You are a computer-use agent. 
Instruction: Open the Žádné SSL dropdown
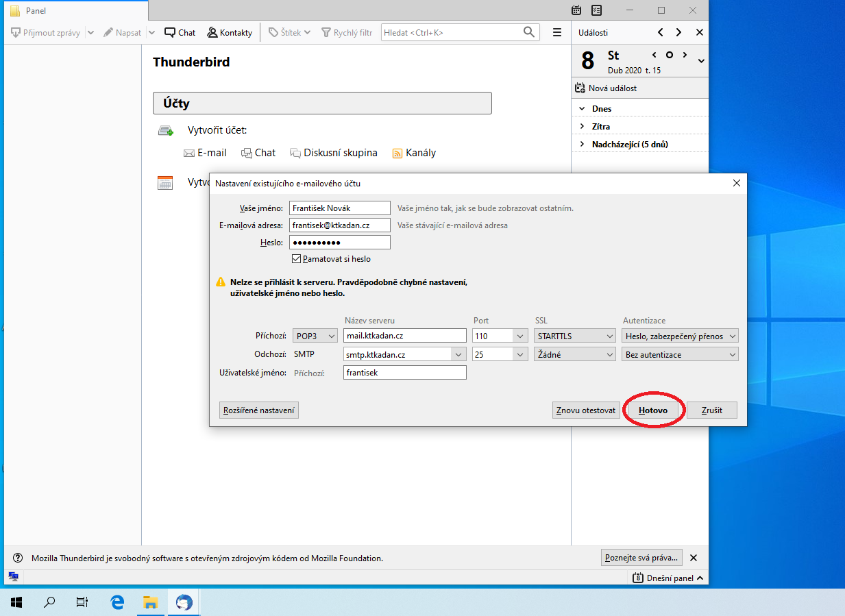(574, 354)
